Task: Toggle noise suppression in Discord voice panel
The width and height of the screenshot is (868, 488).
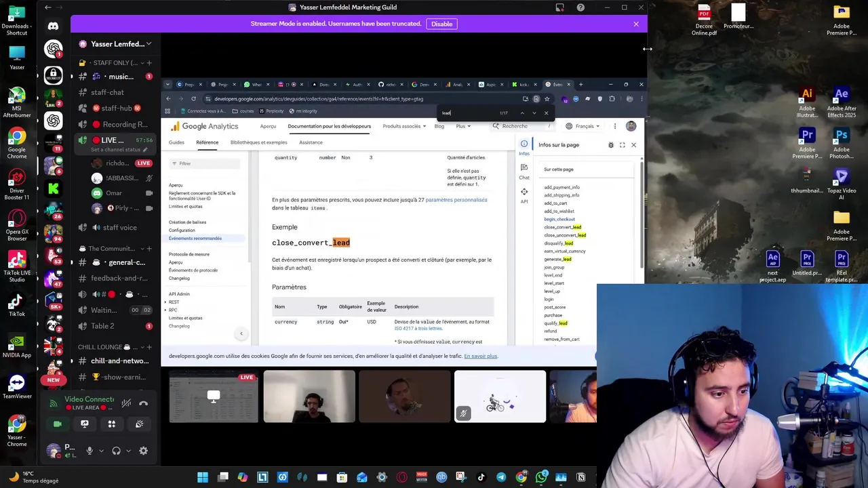Action: click(126, 403)
